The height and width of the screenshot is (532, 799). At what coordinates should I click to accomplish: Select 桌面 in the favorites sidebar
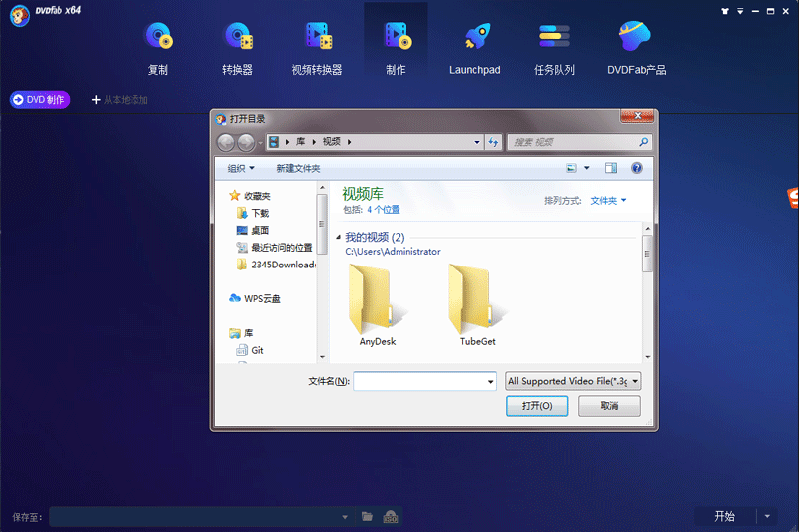[x=260, y=230]
